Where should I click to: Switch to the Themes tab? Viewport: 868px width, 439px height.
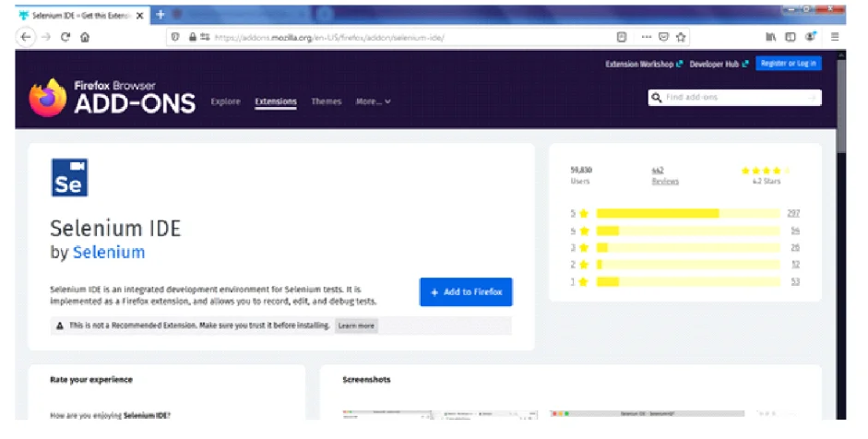(326, 101)
